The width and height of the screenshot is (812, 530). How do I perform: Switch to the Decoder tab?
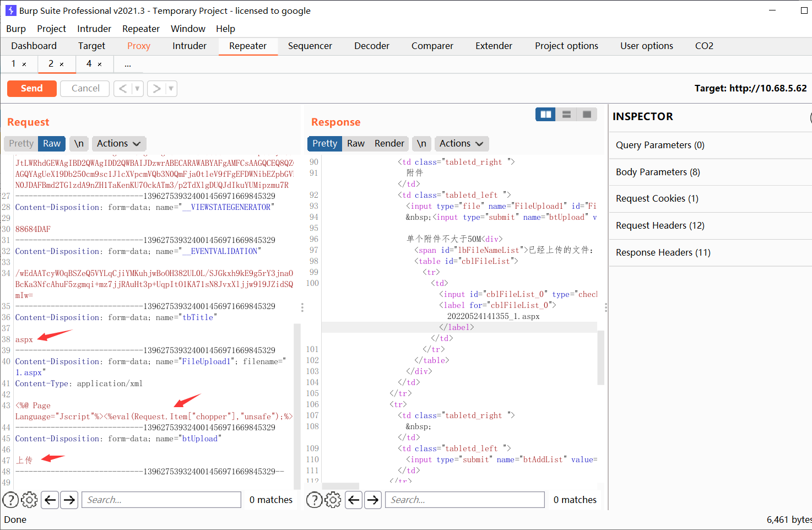point(372,46)
